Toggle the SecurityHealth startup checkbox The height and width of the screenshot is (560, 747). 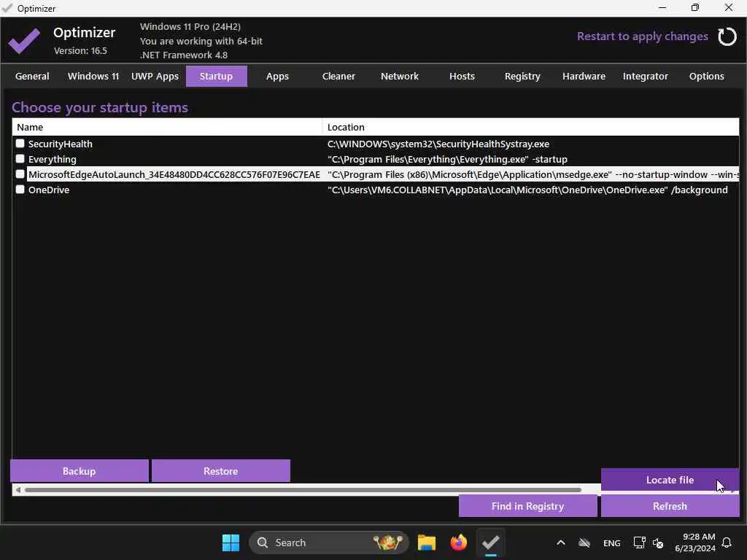pos(20,144)
